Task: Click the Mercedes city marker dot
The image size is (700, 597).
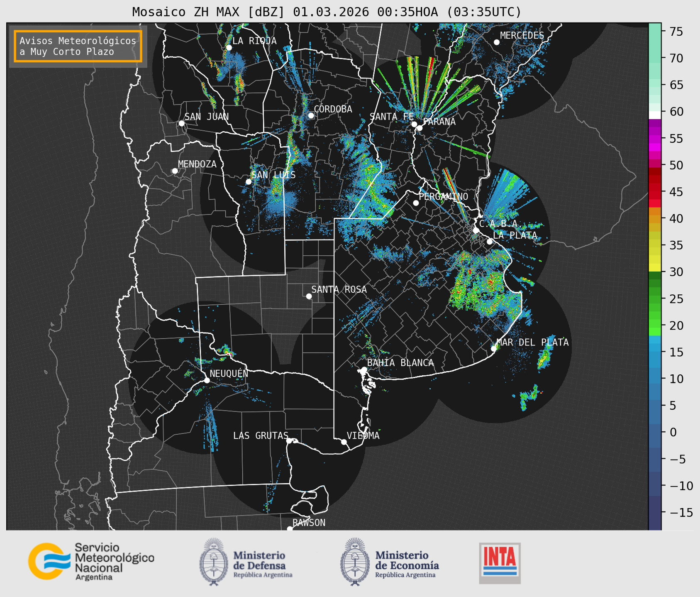Action: [x=496, y=42]
